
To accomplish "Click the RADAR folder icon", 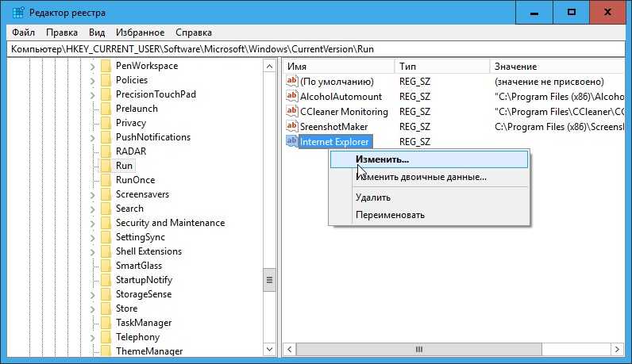I will pyautogui.click(x=106, y=151).
